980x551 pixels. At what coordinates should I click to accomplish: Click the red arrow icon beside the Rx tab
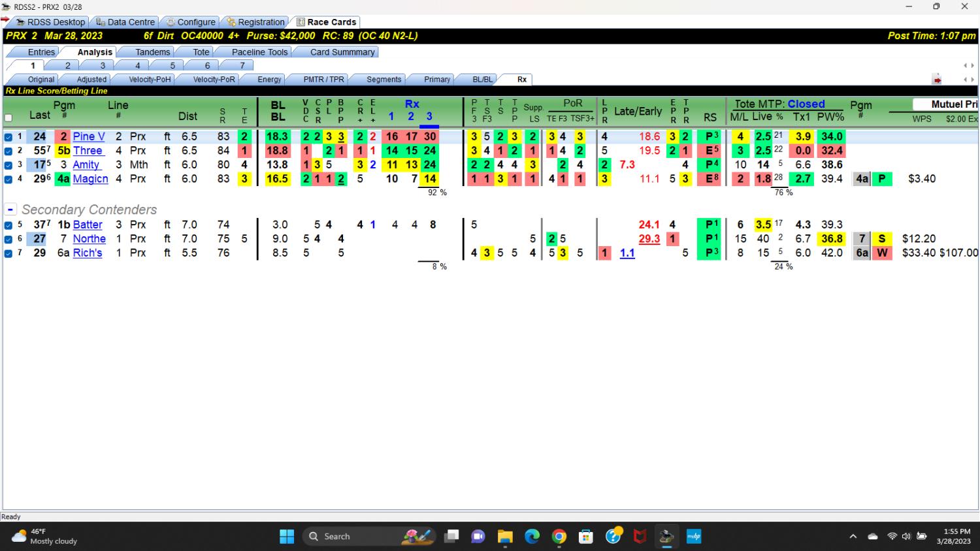click(937, 80)
